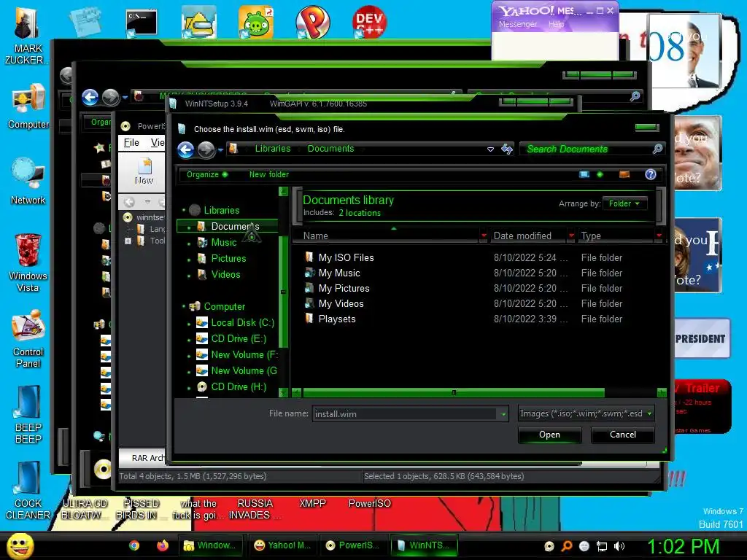
Task: Click the Forward arrow in the file dialog
Action: (x=206, y=150)
